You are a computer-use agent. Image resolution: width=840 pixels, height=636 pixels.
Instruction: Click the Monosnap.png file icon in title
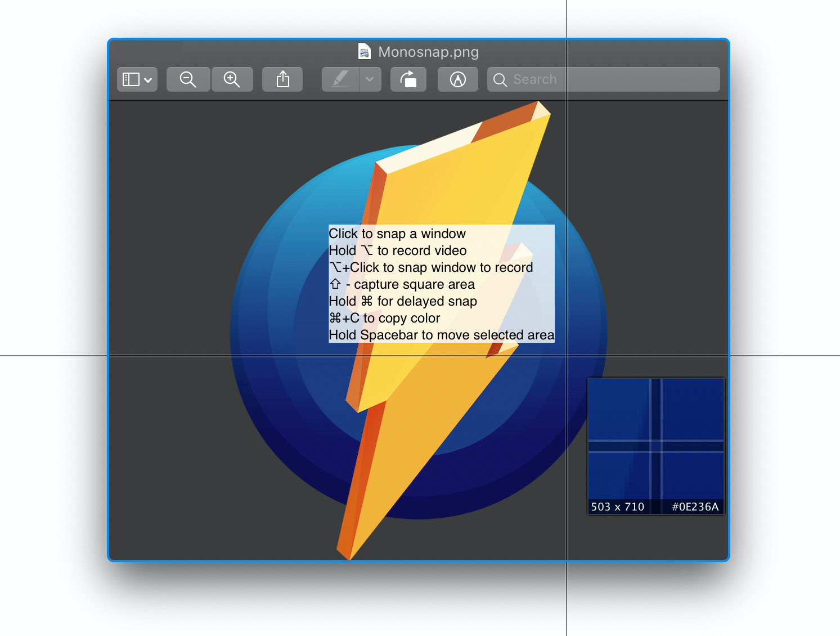pyautogui.click(x=365, y=52)
